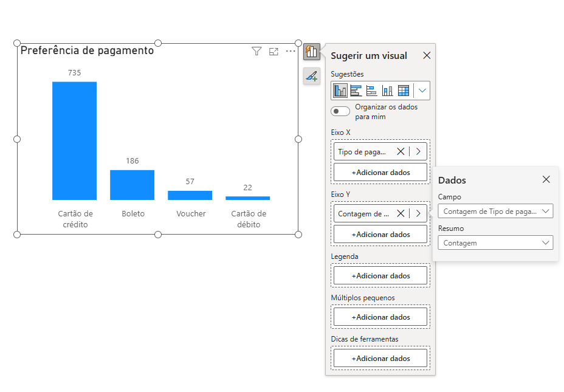The width and height of the screenshot is (564, 392).
Task: Close the Dados flyout panel
Action: tap(546, 179)
